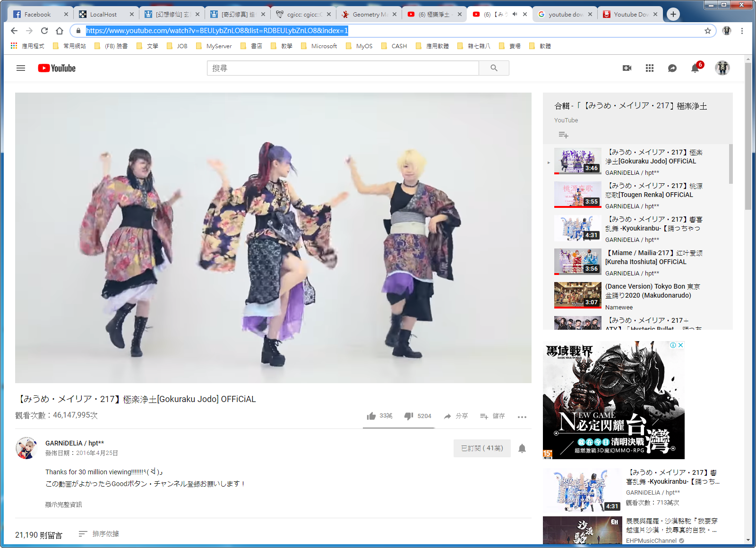Reload the current page
Screen dimensions: 756x548
44,31
